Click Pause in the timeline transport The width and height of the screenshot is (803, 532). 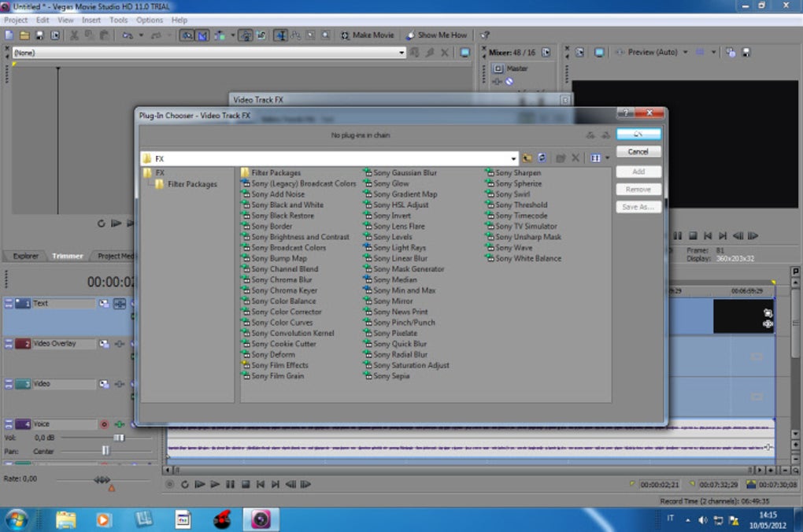pyautogui.click(x=230, y=484)
